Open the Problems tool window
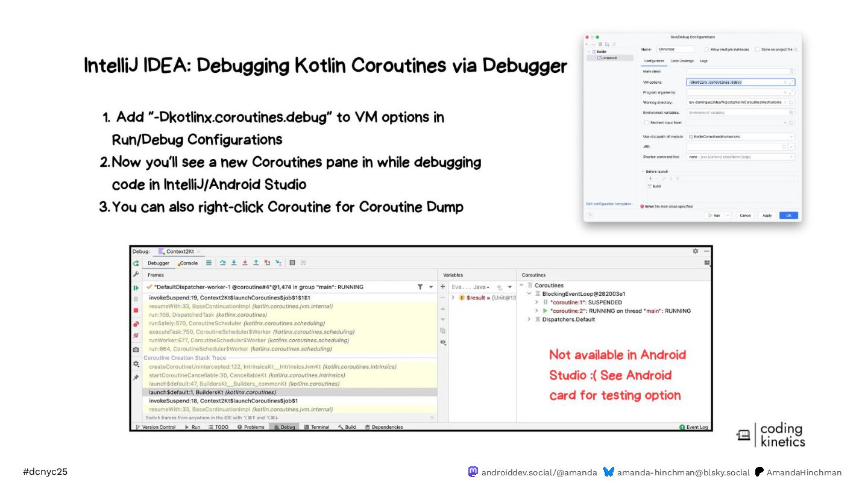The width and height of the screenshot is (868, 488). click(251, 427)
